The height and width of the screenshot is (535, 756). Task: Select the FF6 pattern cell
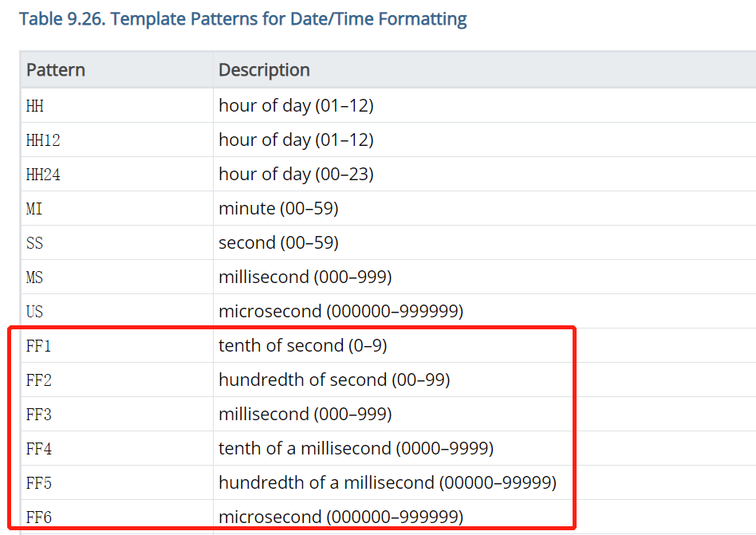pyautogui.click(x=39, y=517)
